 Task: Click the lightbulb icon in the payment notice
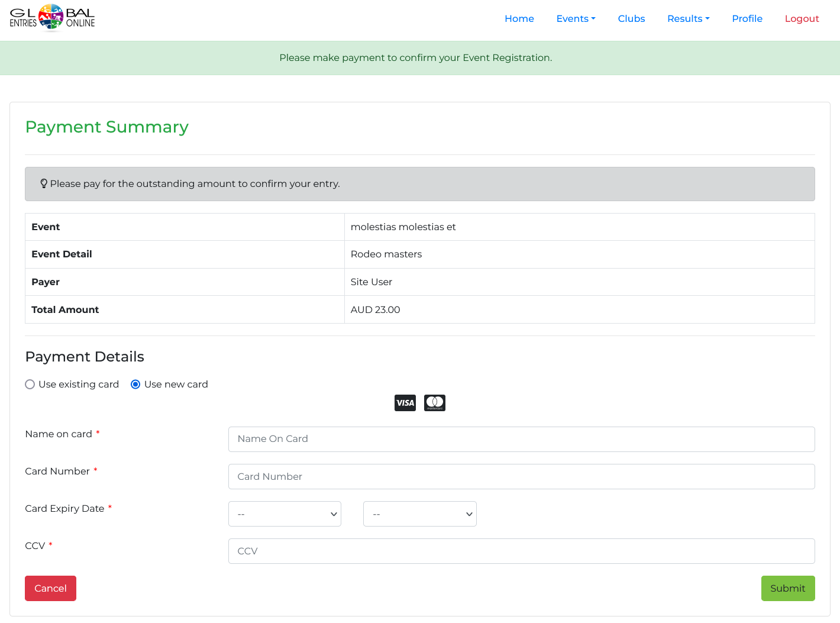click(44, 183)
